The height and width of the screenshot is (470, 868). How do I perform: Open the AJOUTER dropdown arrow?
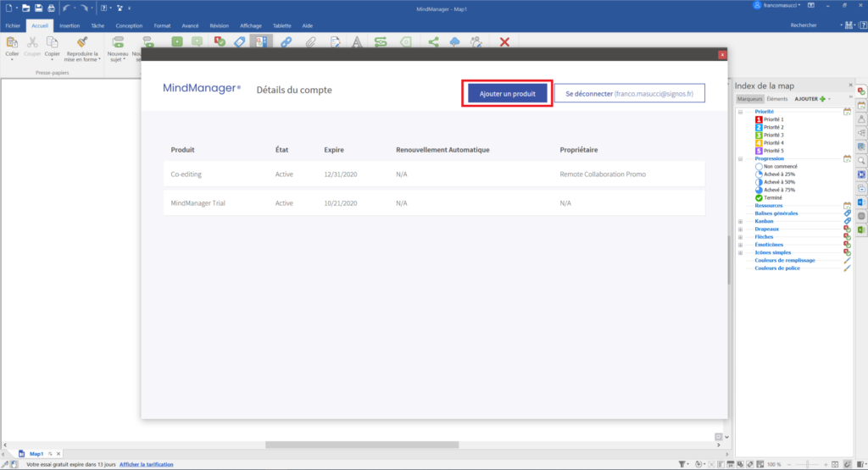pyautogui.click(x=829, y=99)
